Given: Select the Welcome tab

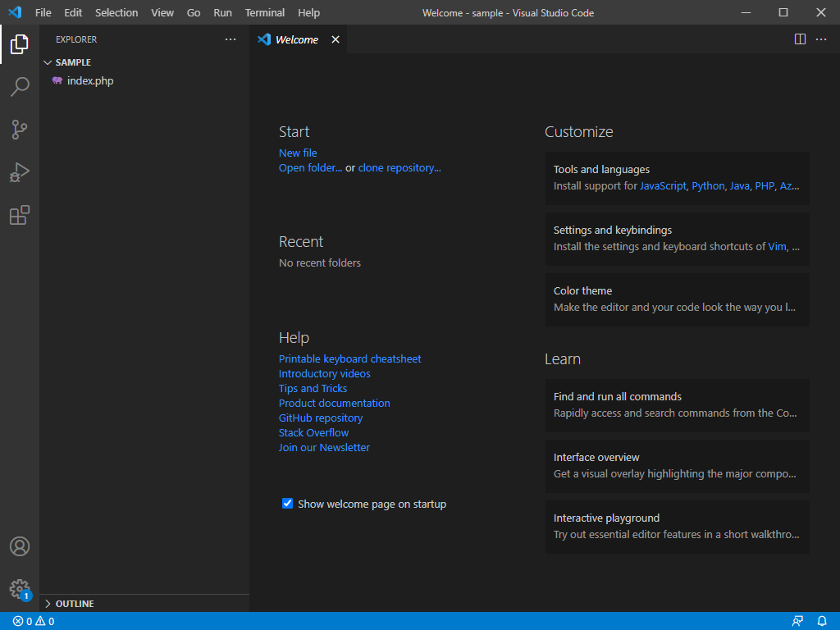Looking at the screenshot, I should (x=297, y=39).
